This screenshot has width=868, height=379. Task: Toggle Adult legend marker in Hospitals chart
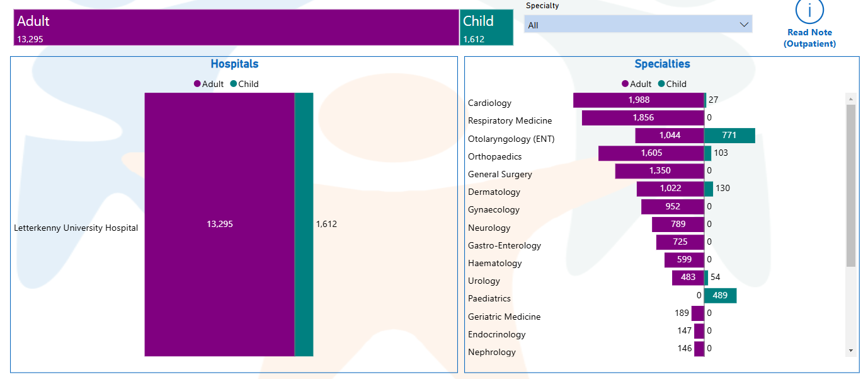click(x=197, y=84)
